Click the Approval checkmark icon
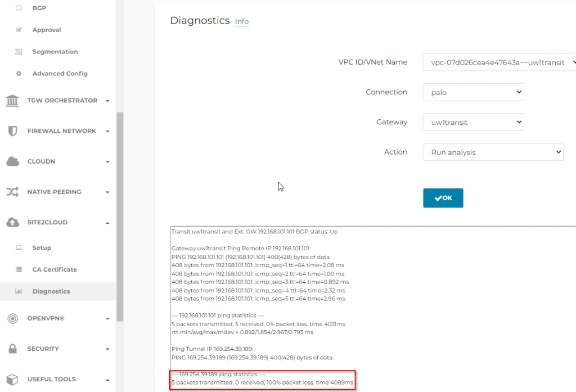 (19, 30)
